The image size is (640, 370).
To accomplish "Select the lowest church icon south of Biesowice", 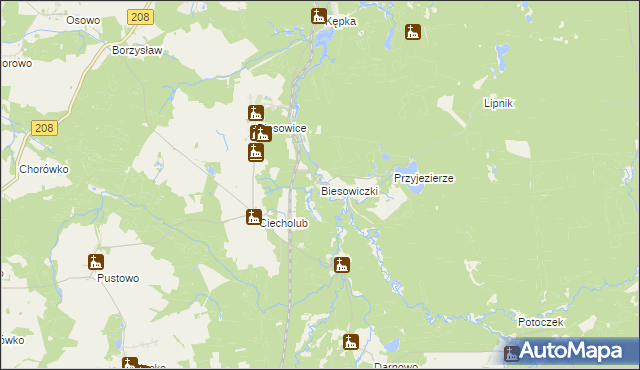I will click(x=256, y=153).
